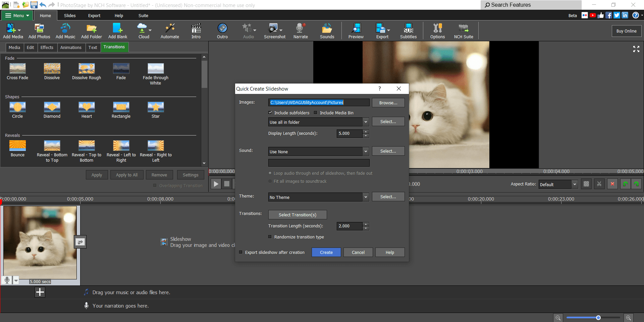Uncheck Include subfolders checkbox
Screen dimensions: 644x322
pos(270,113)
